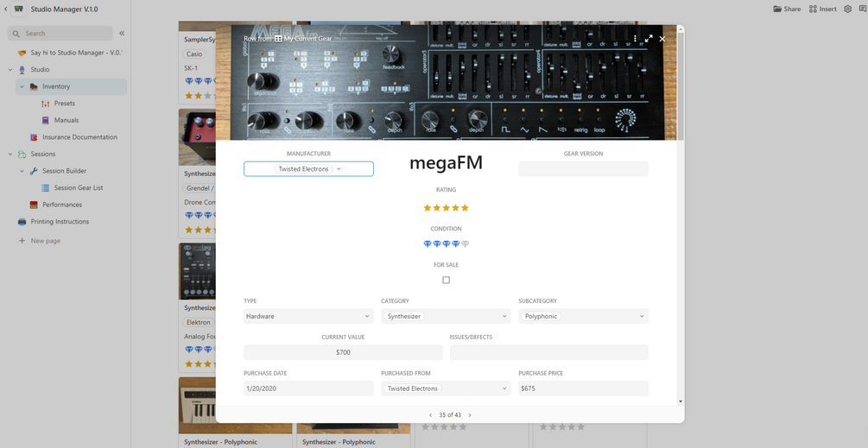Viewport: 868px width, 448px height.
Task: Open the Presets page
Action: tap(64, 104)
